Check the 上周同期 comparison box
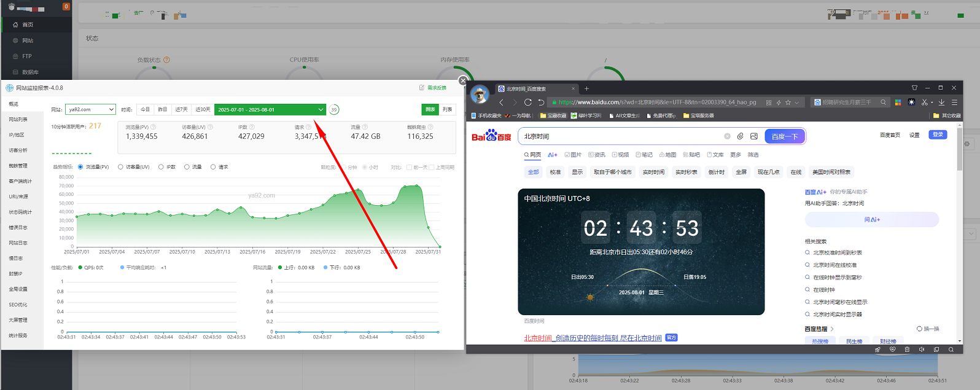 [x=431, y=167]
